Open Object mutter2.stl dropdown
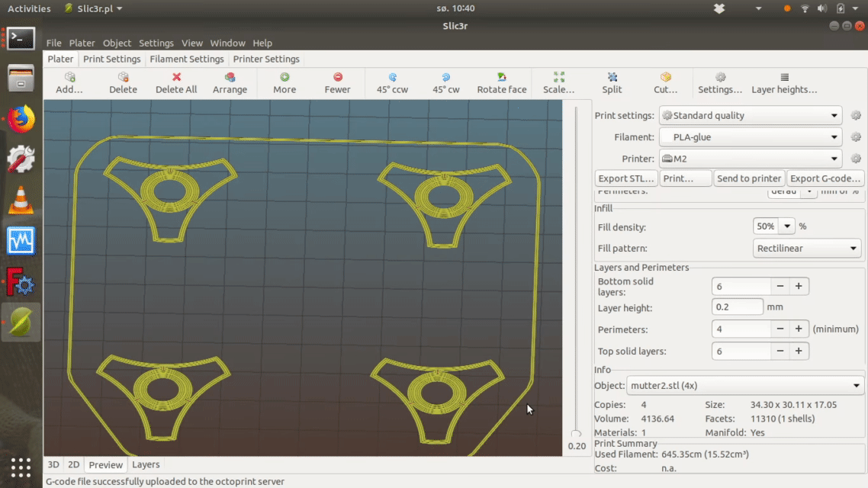Viewport: 868px width, 488px height. [745, 385]
